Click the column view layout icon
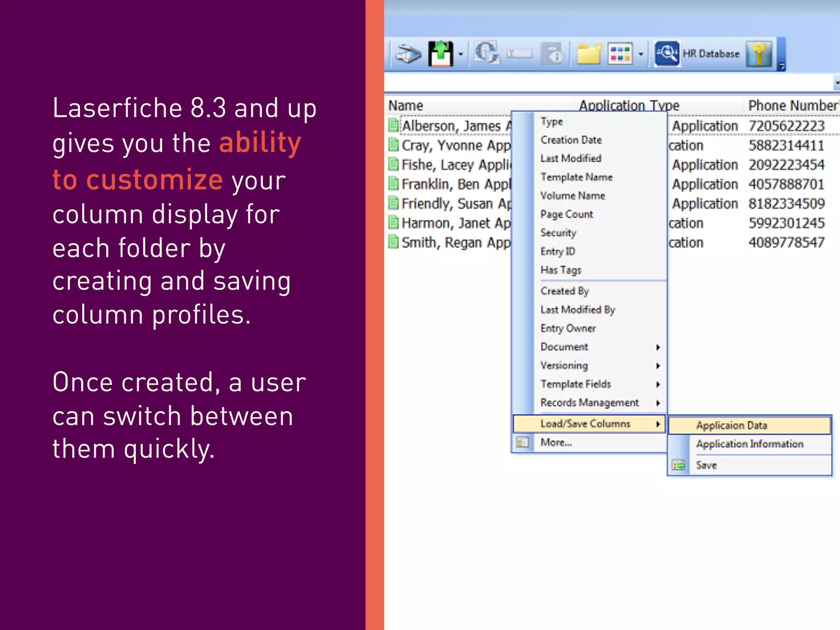840x630 pixels. pyautogui.click(x=620, y=54)
